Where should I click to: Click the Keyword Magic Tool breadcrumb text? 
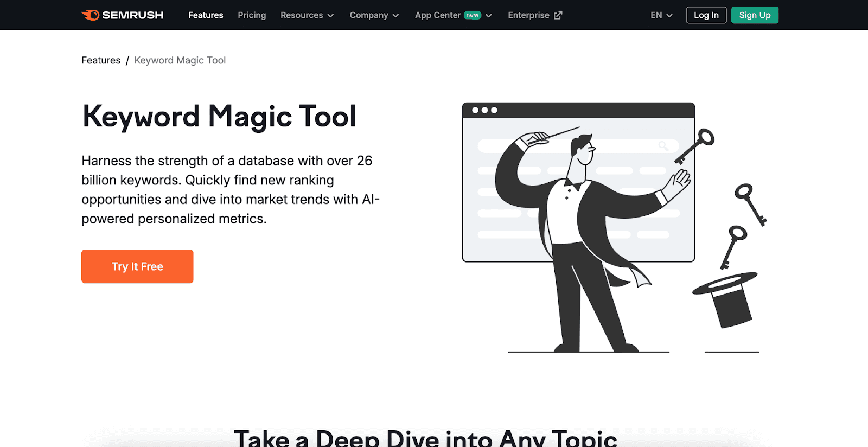180,60
